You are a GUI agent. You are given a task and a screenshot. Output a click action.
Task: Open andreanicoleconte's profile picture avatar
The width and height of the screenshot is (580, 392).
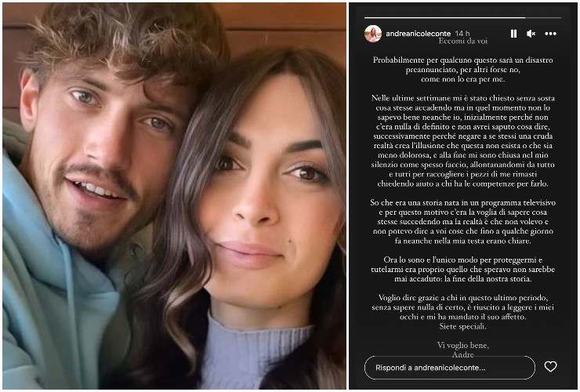click(x=373, y=34)
